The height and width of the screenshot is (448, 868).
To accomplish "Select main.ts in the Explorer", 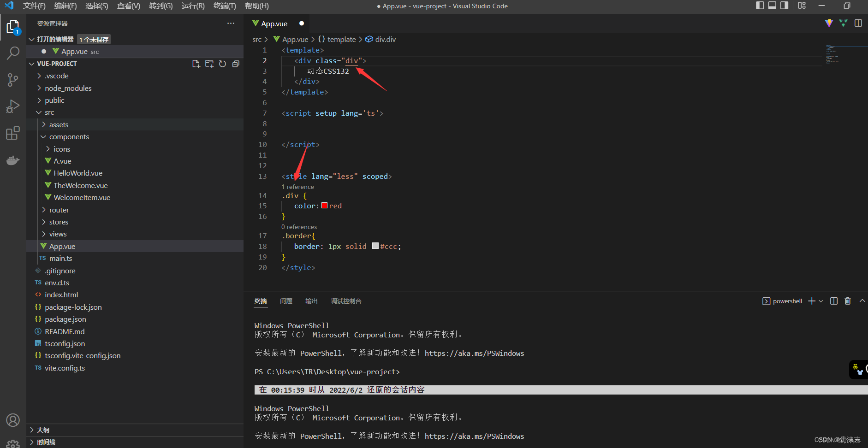I will click(x=60, y=258).
